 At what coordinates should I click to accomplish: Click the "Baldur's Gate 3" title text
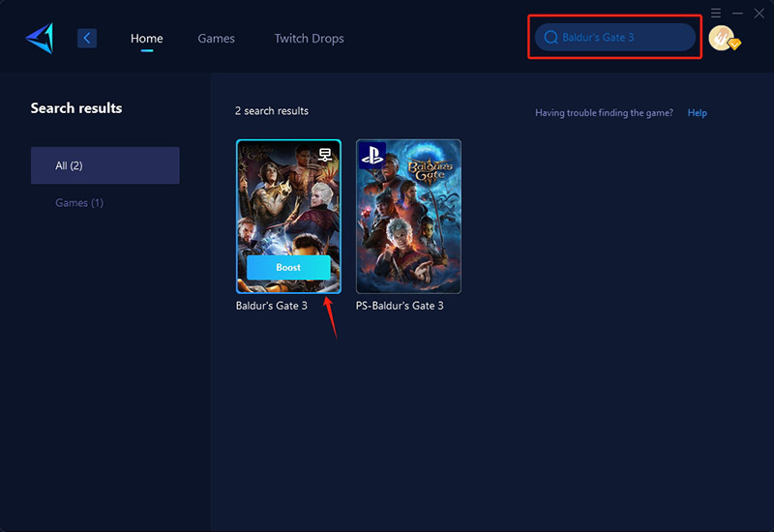tap(272, 306)
